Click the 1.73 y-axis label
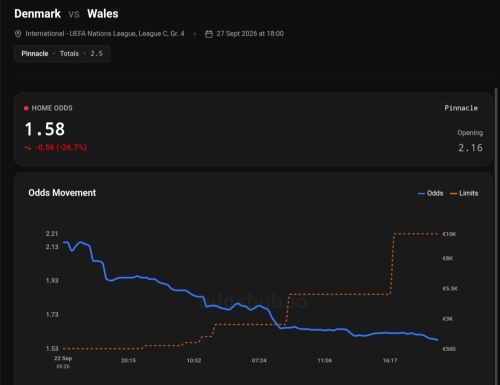Viewport: 500px width, 385px height. pos(52,315)
